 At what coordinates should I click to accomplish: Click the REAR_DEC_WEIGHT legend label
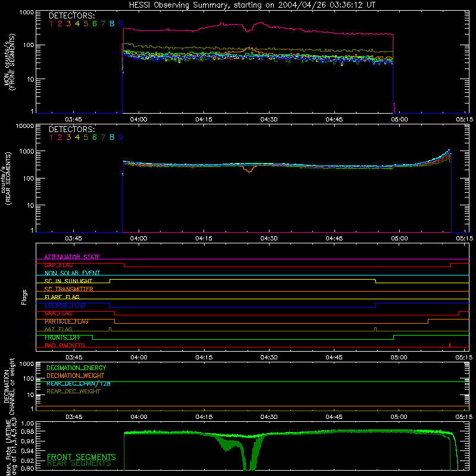click(73, 392)
